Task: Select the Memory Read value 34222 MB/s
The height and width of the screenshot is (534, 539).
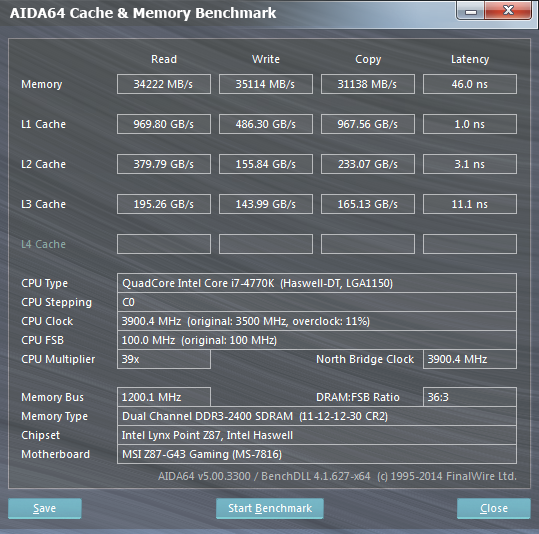Action: (x=164, y=84)
